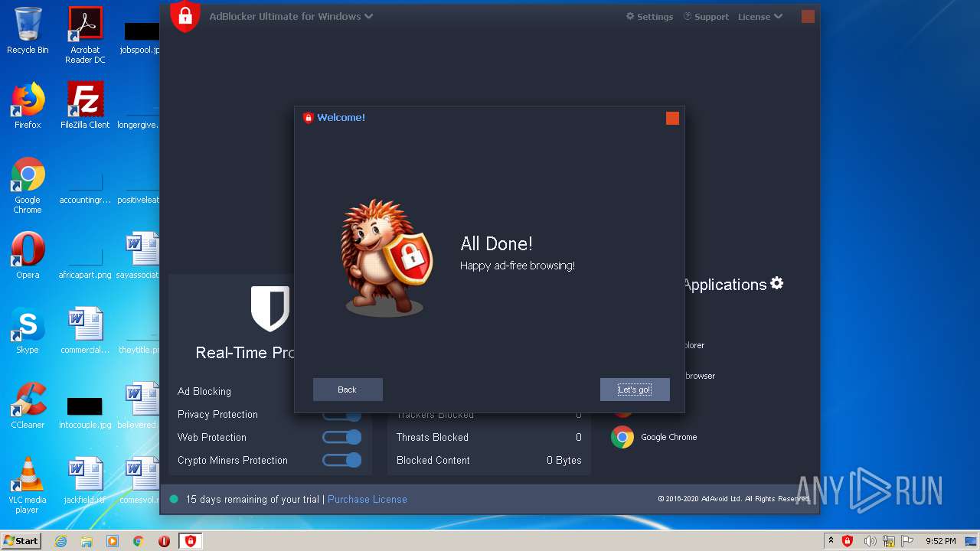
Task: Click the Purchase License link
Action: pyautogui.click(x=367, y=499)
